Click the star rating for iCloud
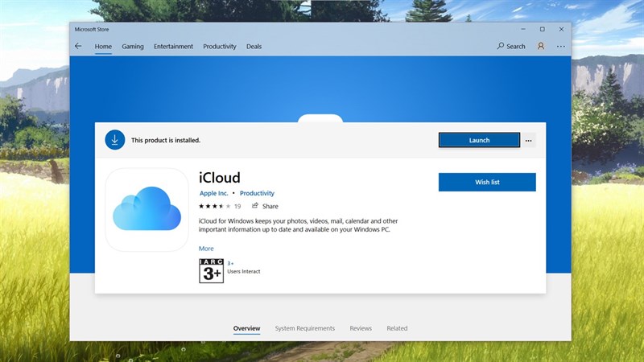Viewport: 644px width, 362px height. pyautogui.click(x=214, y=206)
